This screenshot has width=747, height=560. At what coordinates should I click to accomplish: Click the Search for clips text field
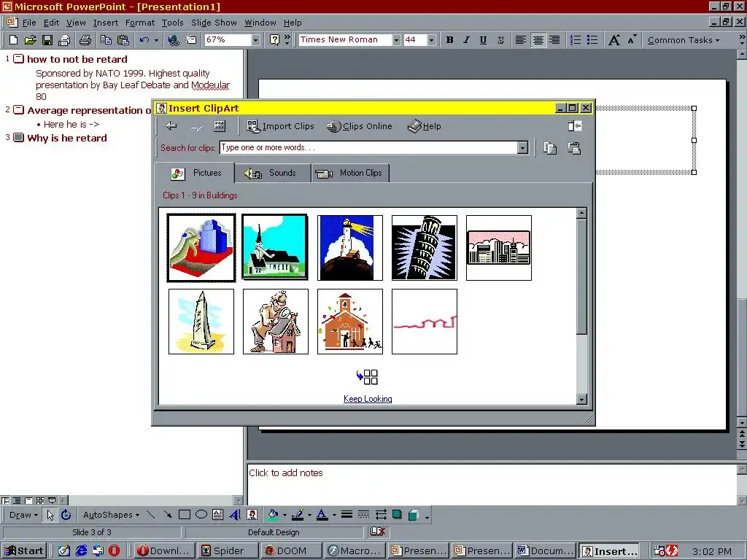point(368,147)
